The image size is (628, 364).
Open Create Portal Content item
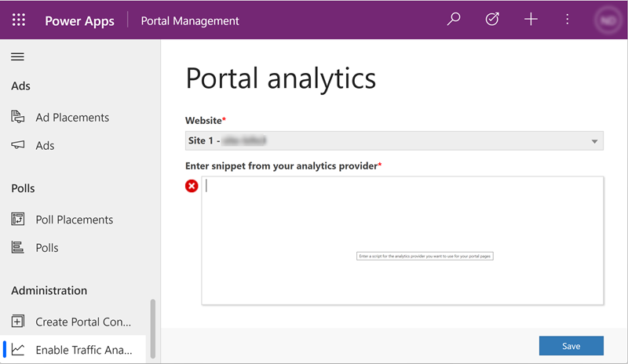point(82,322)
